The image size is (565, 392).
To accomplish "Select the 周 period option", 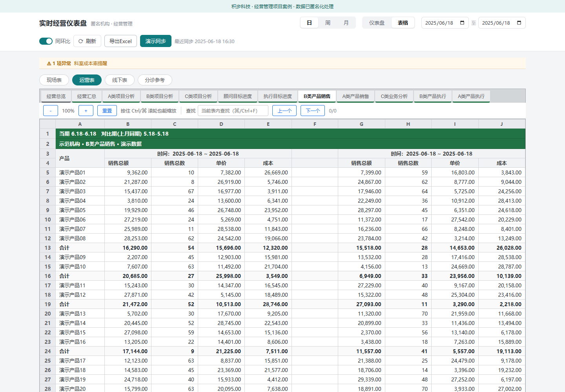I will (x=328, y=23).
